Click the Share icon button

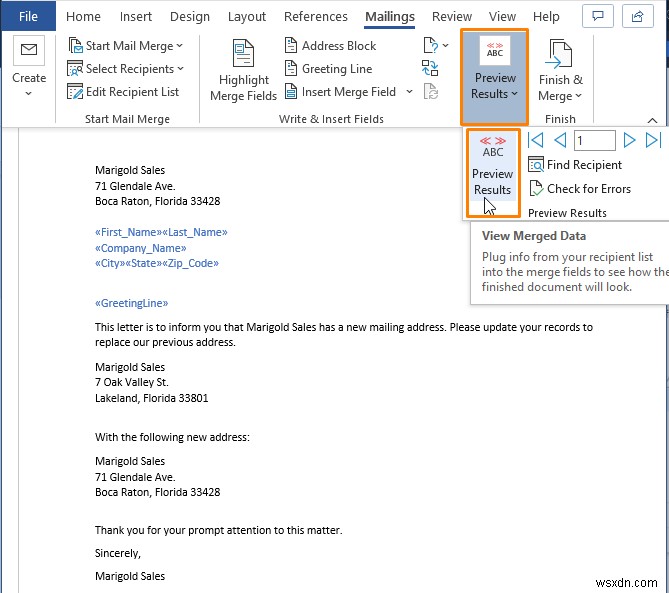637,17
